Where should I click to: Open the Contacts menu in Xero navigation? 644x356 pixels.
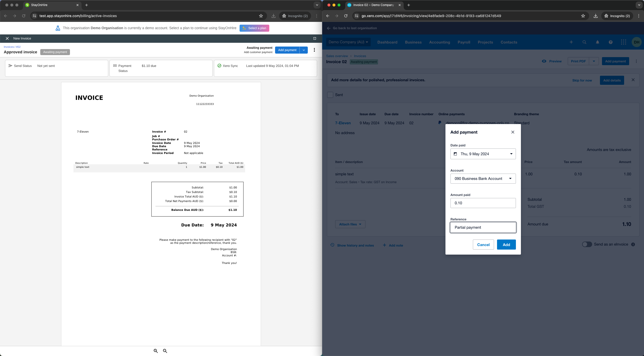(509, 42)
